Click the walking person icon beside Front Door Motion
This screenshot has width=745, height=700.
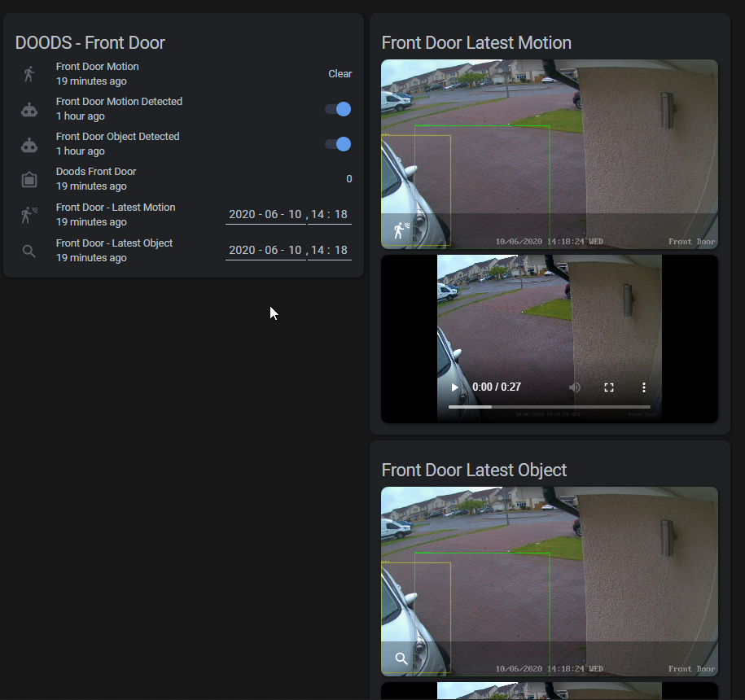28,73
